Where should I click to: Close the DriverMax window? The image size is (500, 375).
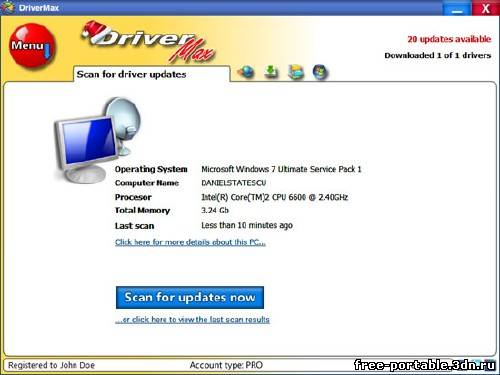click(486, 8)
